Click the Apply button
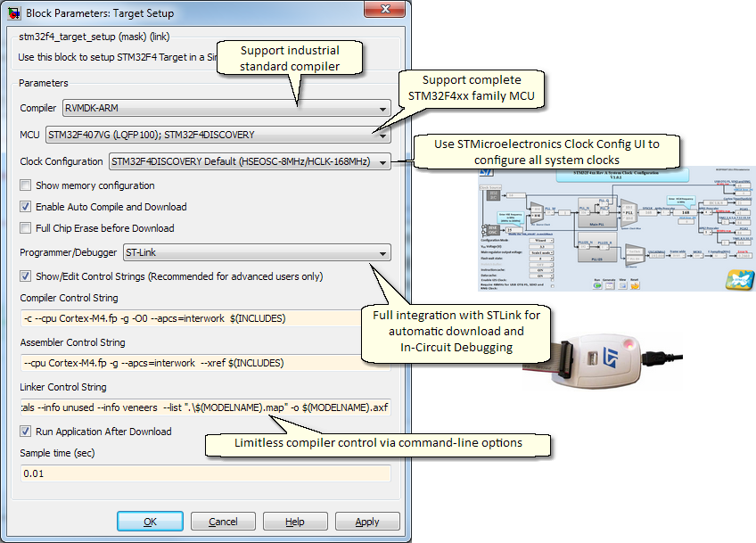Viewport: 756px width, 543px height. point(367,522)
